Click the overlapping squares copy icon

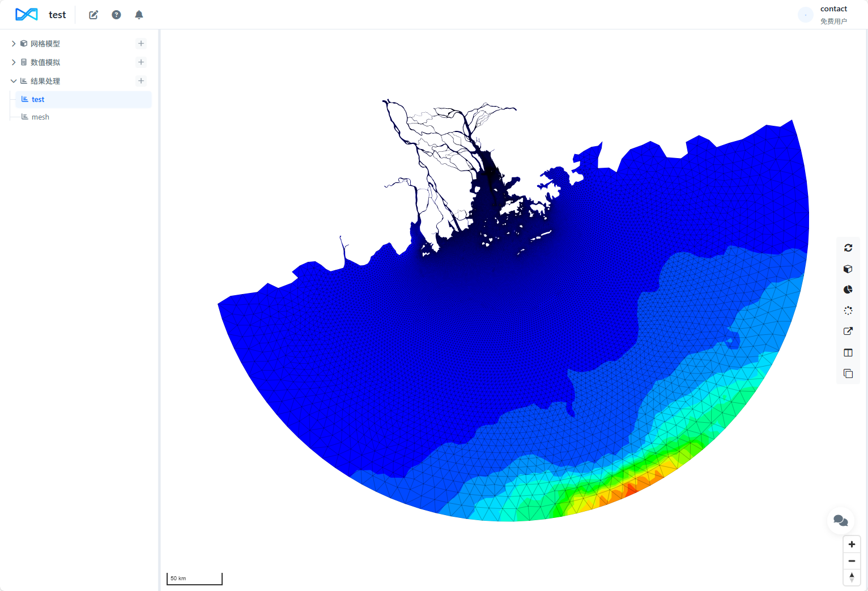[x=848, y=373]
